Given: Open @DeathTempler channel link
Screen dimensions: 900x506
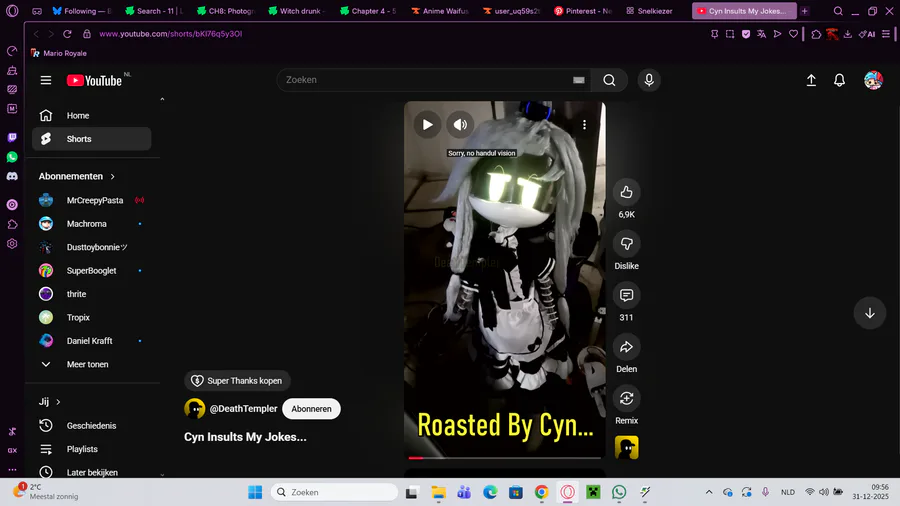Looking at the screenshot, I should (x=243, y=409).
